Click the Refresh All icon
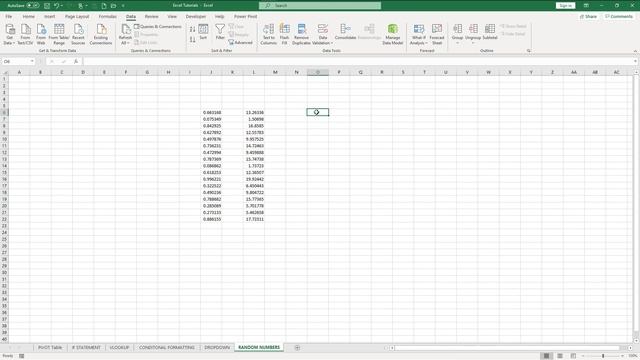 point(125,29)
